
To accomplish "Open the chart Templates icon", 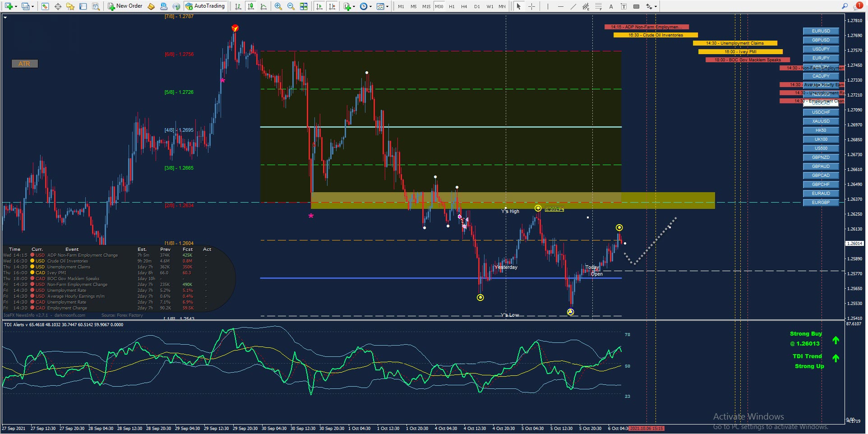I will point(381,6).
